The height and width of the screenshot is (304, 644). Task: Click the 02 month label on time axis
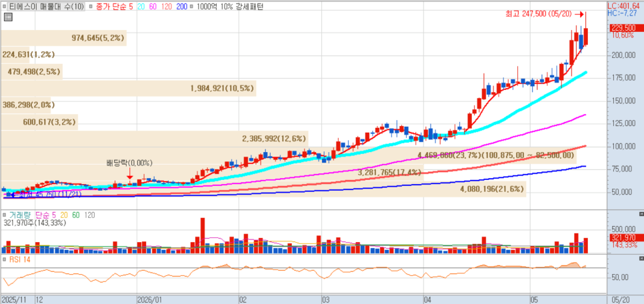click(x=243, y=299)
